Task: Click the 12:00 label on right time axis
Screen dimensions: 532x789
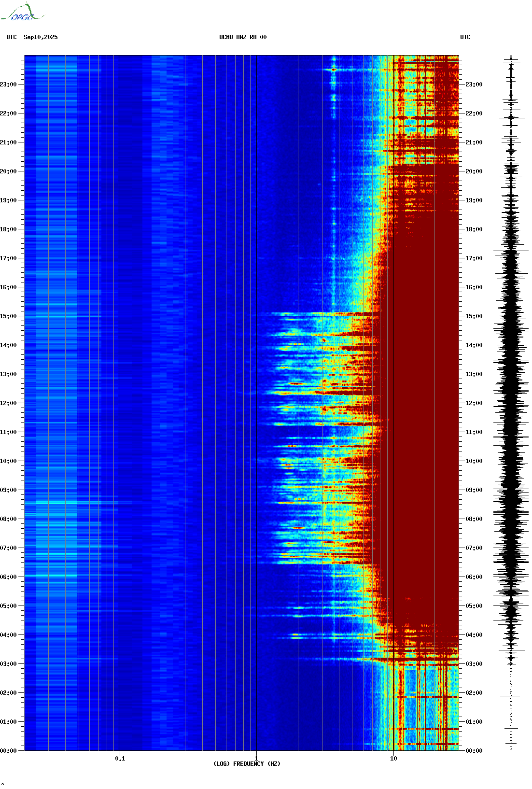Action: (474, 403)
